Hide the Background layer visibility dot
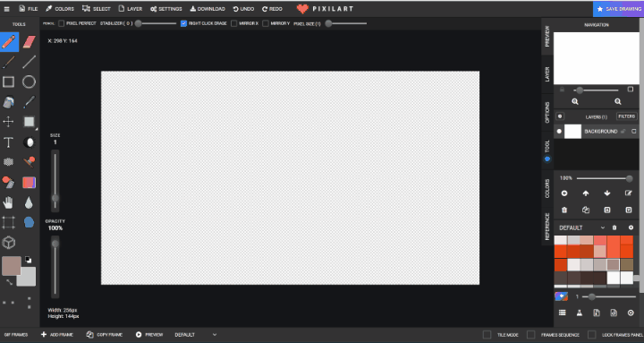Image resolution: width=644 pixels, height=343 pixels. pyautogui.click(x=559, y=132)
